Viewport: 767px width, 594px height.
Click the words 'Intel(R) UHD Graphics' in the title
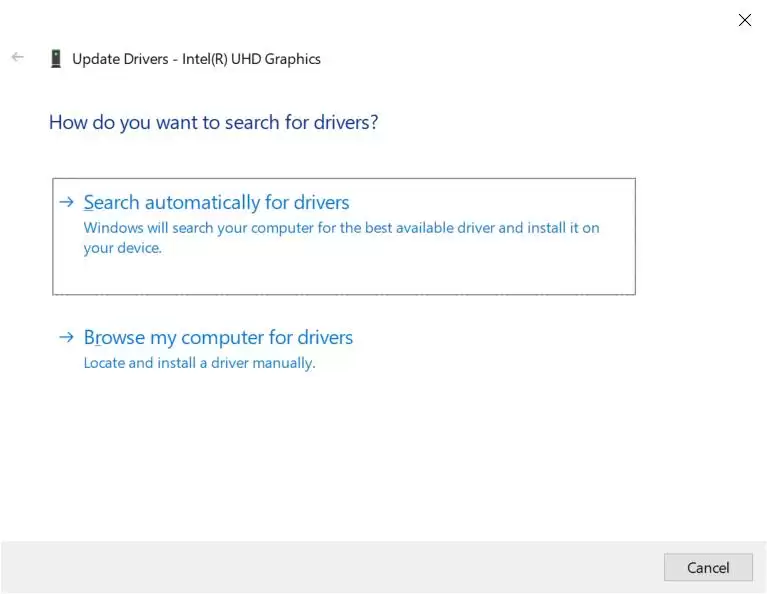click(251, 59)
